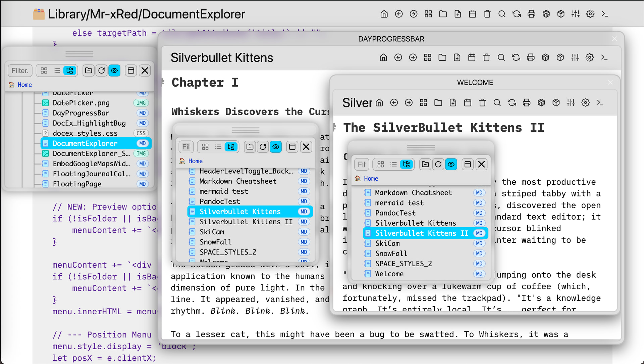This screenshot has width=644, height=364.
Task: Collapse all folders in rightmost explorer panel
Action: click(425, 164)
